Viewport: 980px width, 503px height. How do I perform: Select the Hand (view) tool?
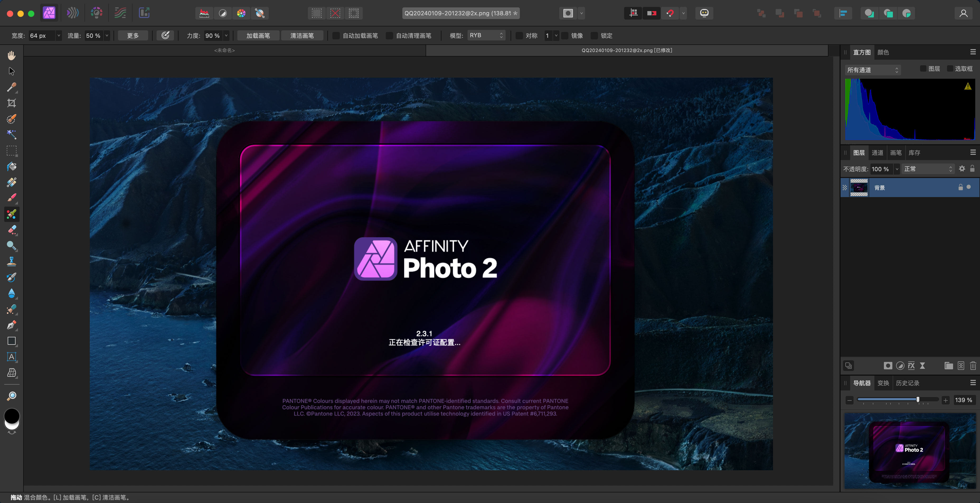click(11, 55)
